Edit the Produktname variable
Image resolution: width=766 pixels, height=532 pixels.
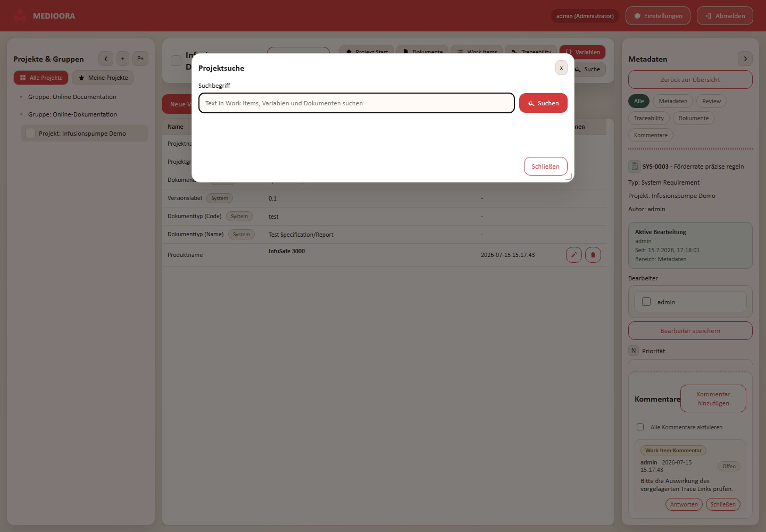[574, 255]
